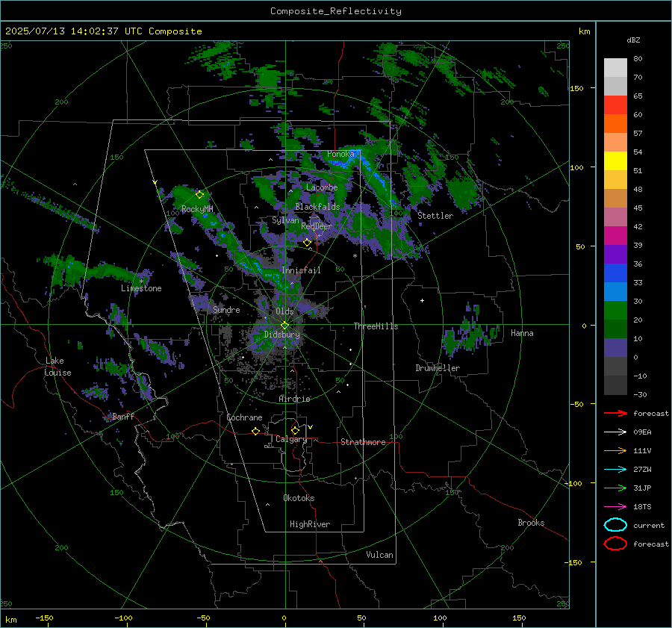Click the light gray top swatch in dBZ legend

tap(615, 68)
